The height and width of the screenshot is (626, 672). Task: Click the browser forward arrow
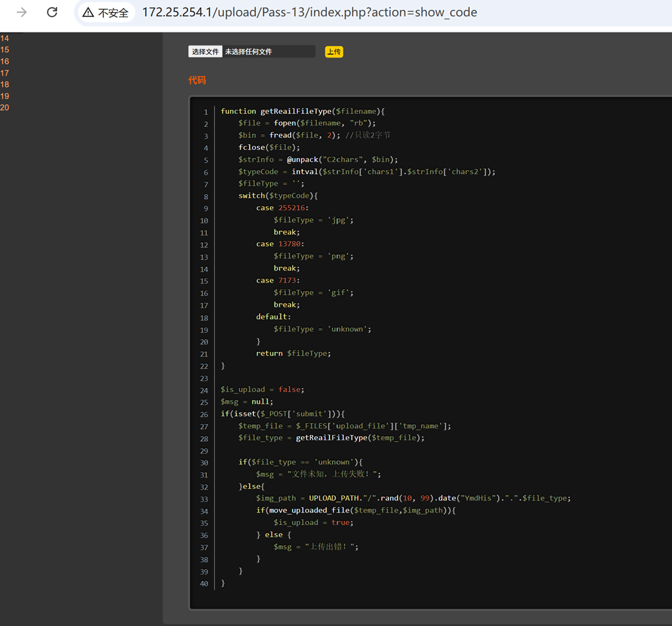coord(21,12)
